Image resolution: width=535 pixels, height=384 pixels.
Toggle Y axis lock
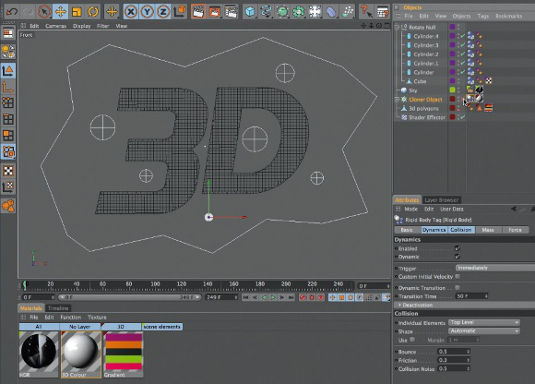click(147, 12)
